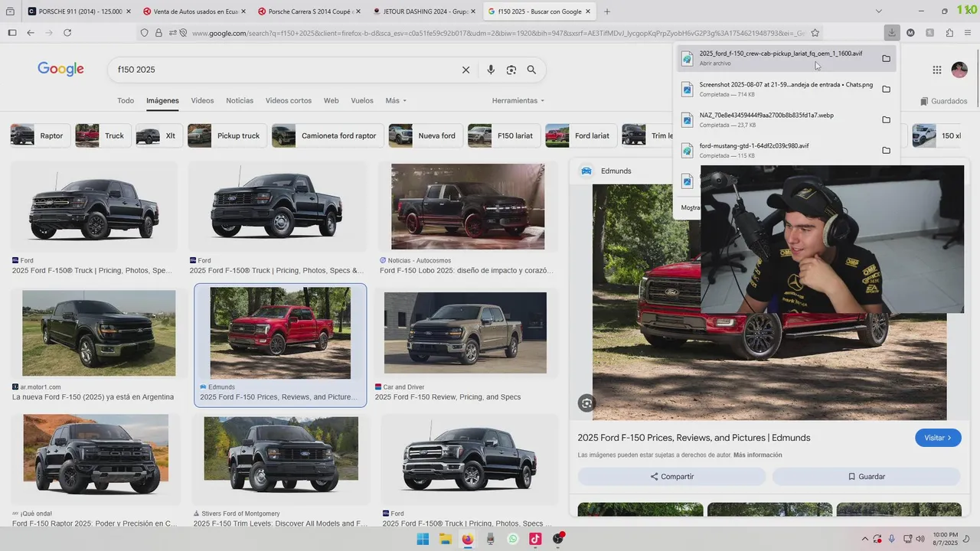
Task: Open Stivers Ford of Montgomery thumbnail
Action: click(x=281, y=459)
